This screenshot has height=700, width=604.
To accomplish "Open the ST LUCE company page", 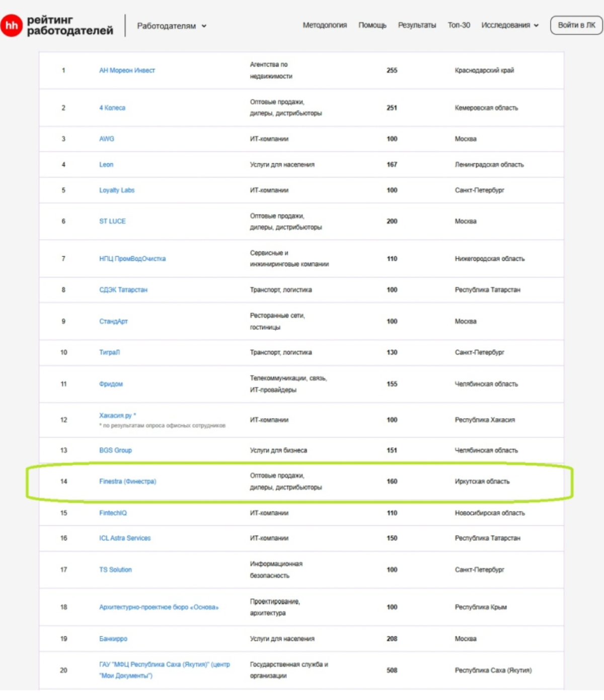I will pyautogui.click(x=112, y=221).
